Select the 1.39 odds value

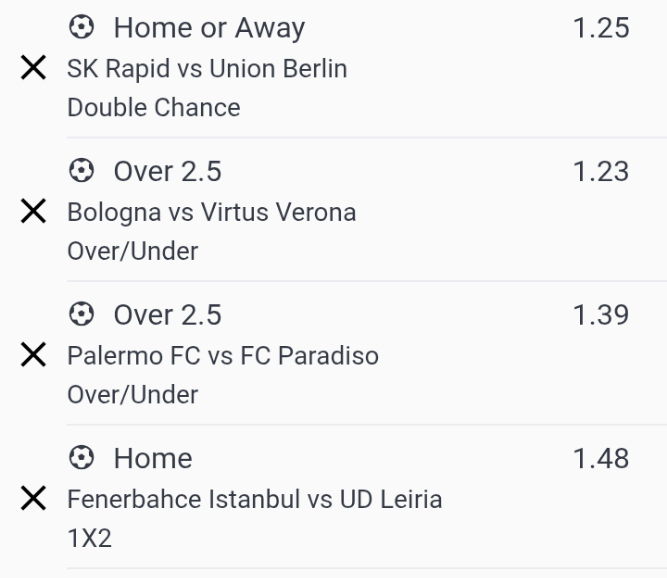(601, 315)
